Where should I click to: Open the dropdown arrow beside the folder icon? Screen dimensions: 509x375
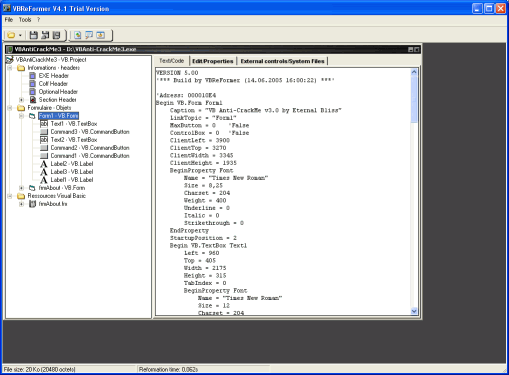tap(20, 35)
